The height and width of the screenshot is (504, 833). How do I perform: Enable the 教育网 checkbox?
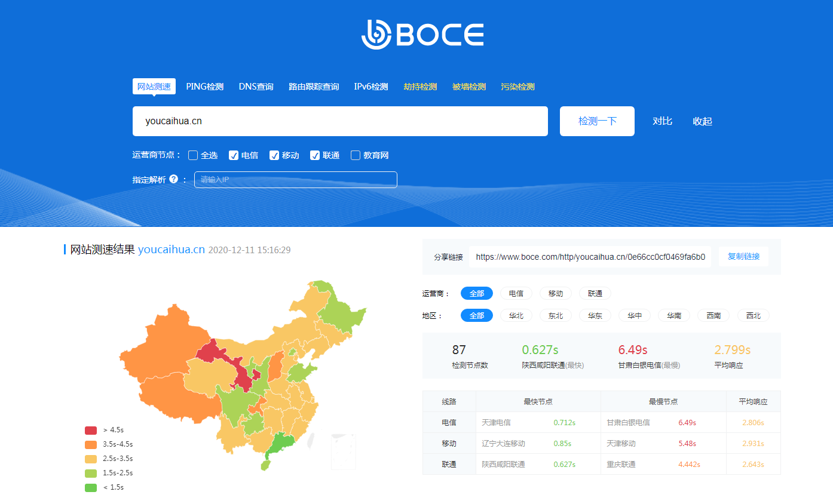(x=356, y=155)
